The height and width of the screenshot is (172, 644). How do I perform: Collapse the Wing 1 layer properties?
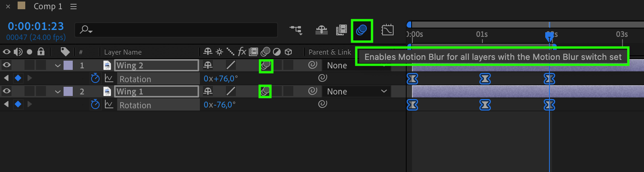pos(58,92)
